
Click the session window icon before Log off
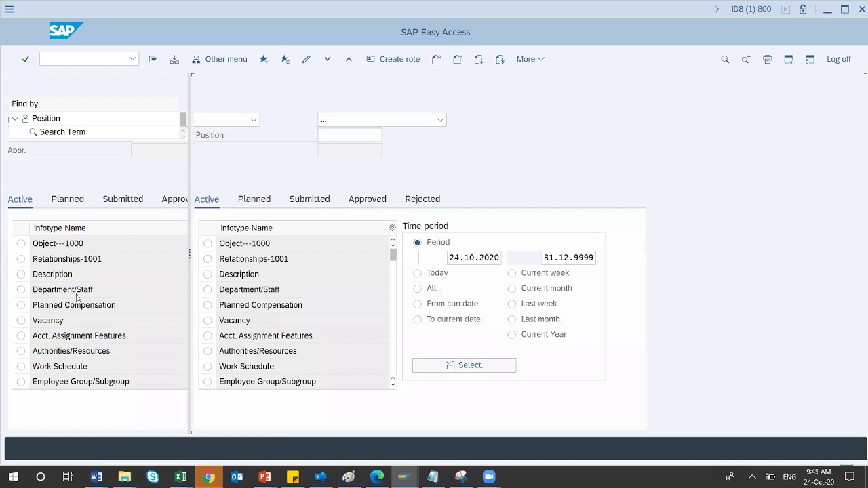pyautogui.click(x=810, y=59)
